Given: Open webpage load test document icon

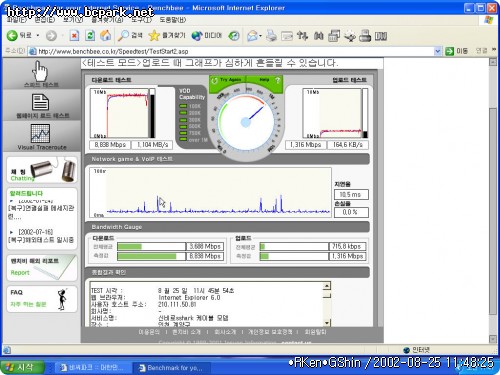Looking at the screenshot, I should click(40, 102).
